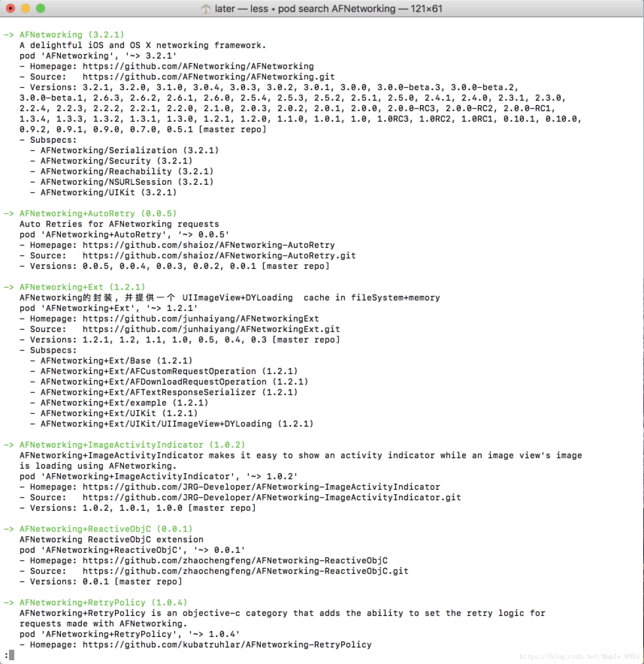Select 'AFNetworking+RetryPolicy (1.0.4)' heading

coord(103,602)
